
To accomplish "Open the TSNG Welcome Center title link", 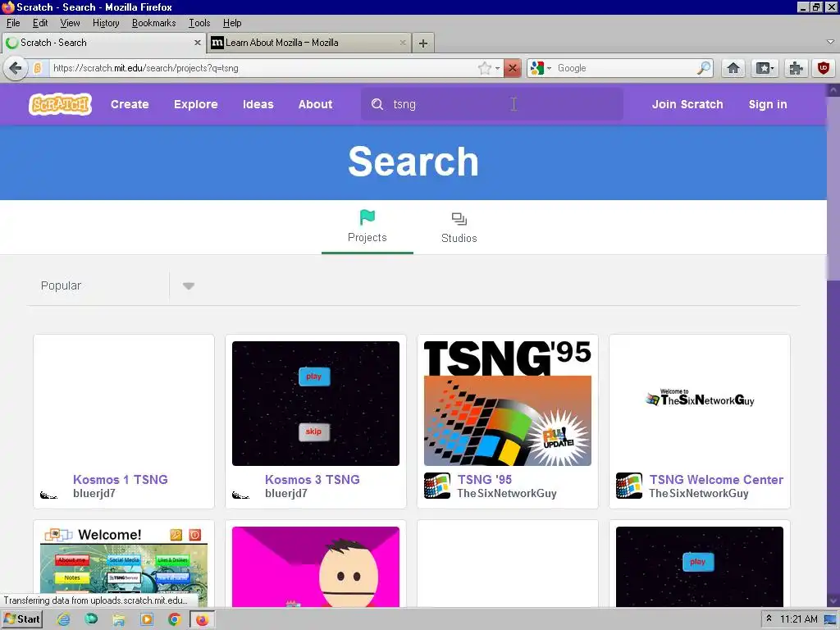I will pos(716,479).
